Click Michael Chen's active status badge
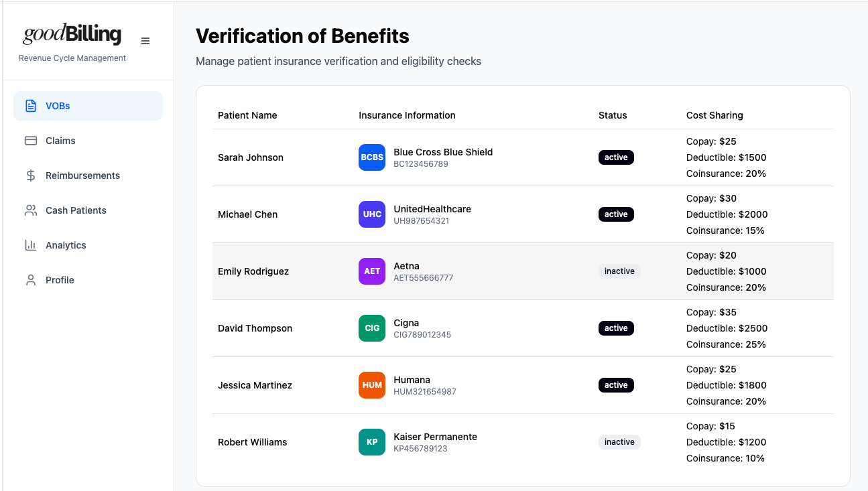The height and width of the screenshot is (491, 868). 616,214
